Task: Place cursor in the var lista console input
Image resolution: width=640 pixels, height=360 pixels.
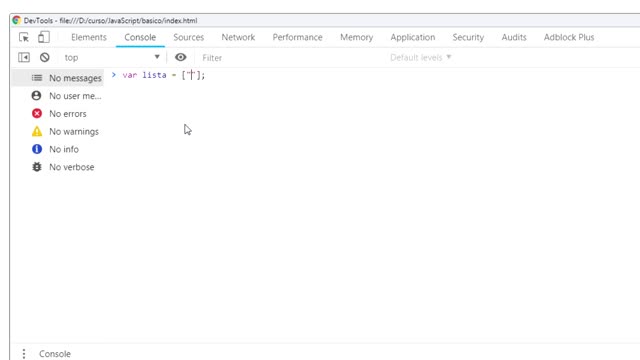Action: (163, 75)
